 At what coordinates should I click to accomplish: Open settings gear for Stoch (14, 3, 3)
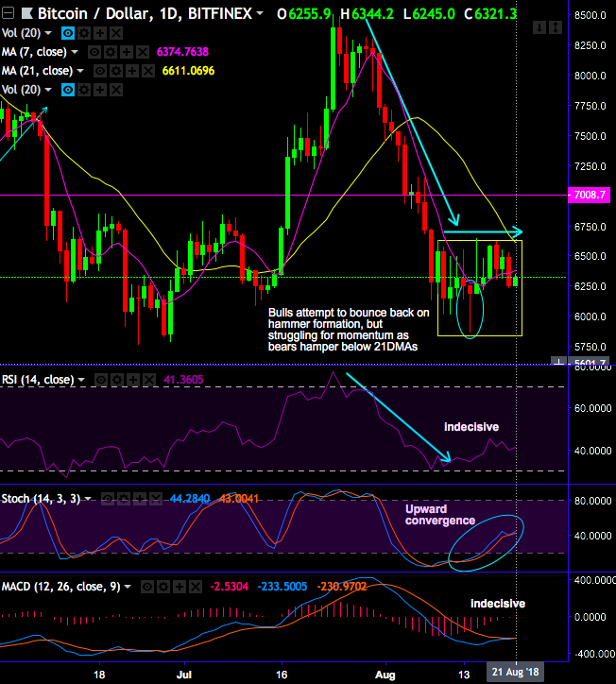[124, 499]
